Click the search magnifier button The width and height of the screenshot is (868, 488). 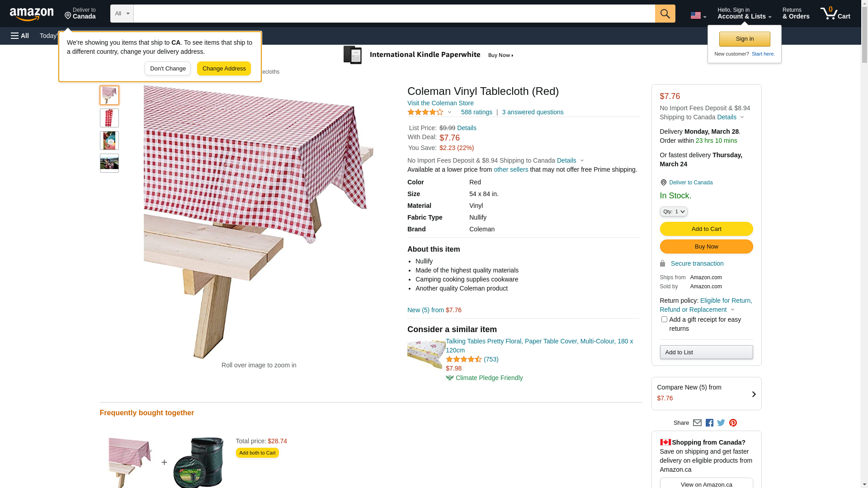pos(665,14)
